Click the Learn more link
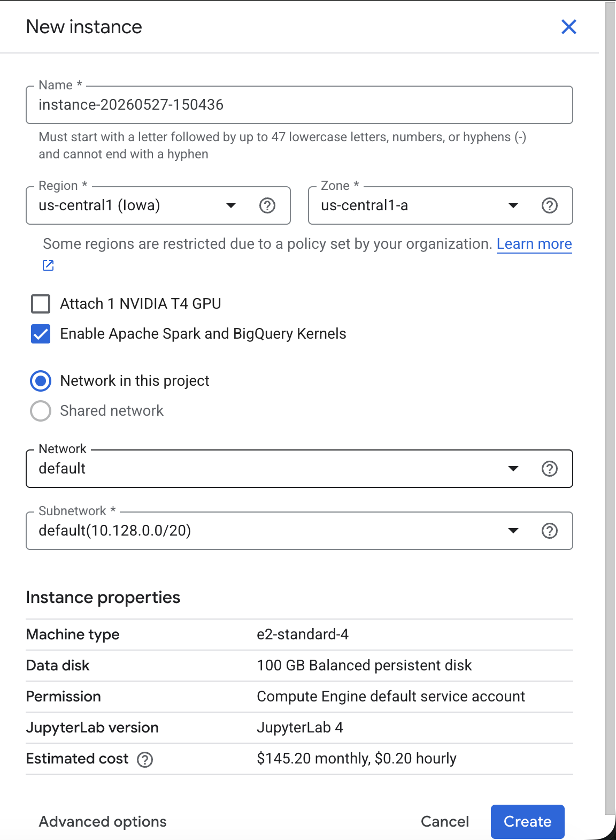Image resolution: width=616 pixels, height=840 pixels. pyautogui.click(x=534, y=244)
